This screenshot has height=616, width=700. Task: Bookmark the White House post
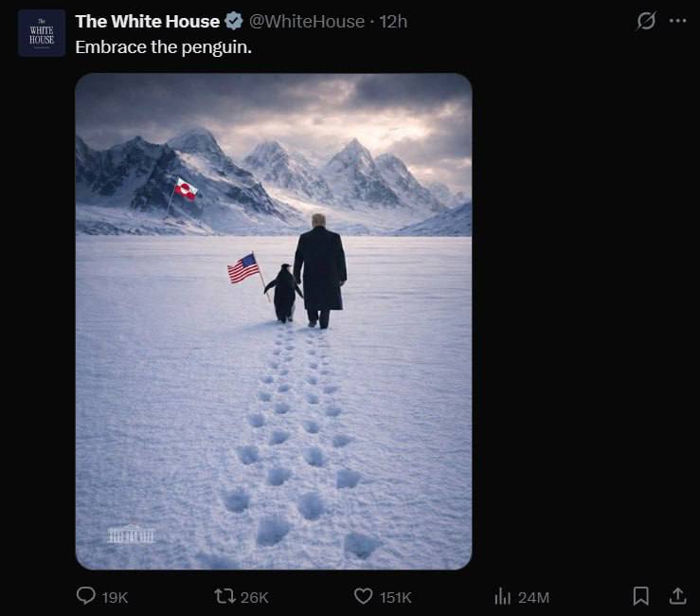tap(640, 596)
